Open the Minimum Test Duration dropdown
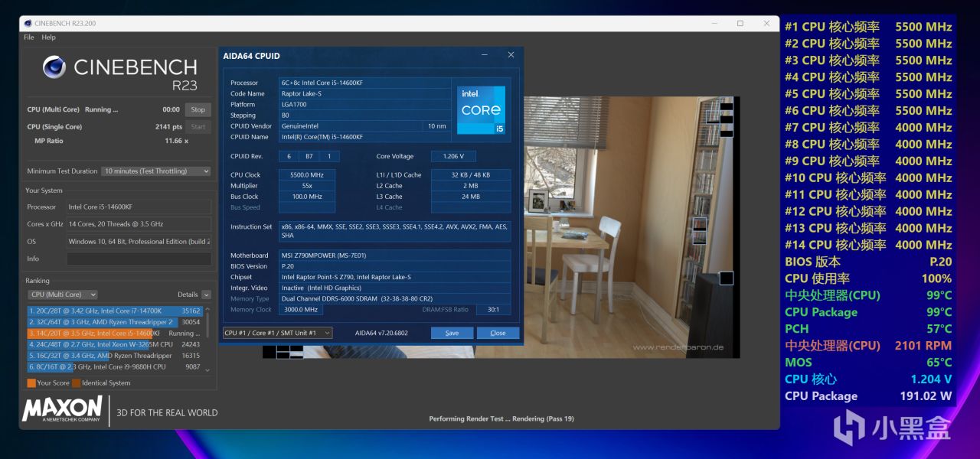 (156, 171)
